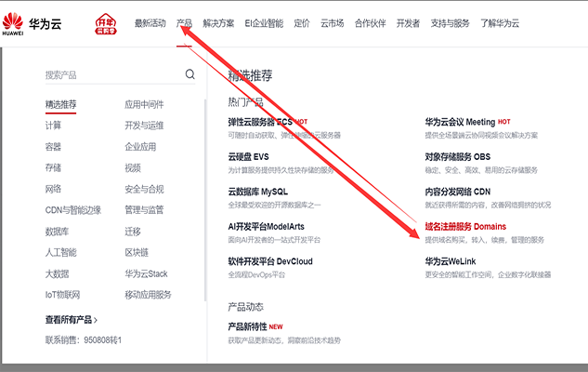Open the 支持与服务 menu
The height and width of the screenshot is (372, 588).
[x=450, y=23]
